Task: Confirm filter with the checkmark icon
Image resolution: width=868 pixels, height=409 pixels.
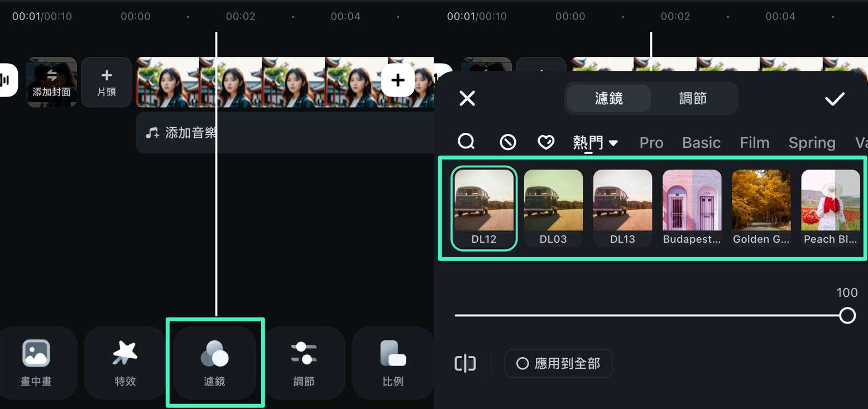Action: pos(835,99)
